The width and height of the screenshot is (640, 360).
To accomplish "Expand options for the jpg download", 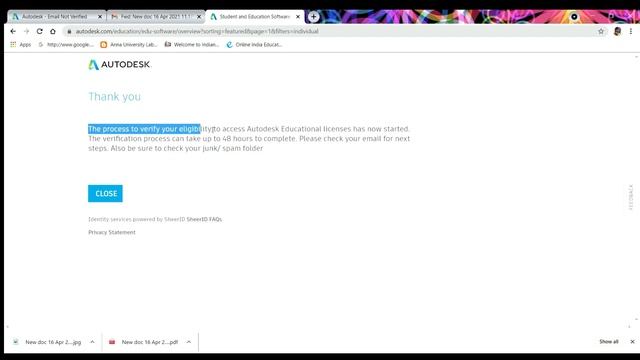I will 92,342.
